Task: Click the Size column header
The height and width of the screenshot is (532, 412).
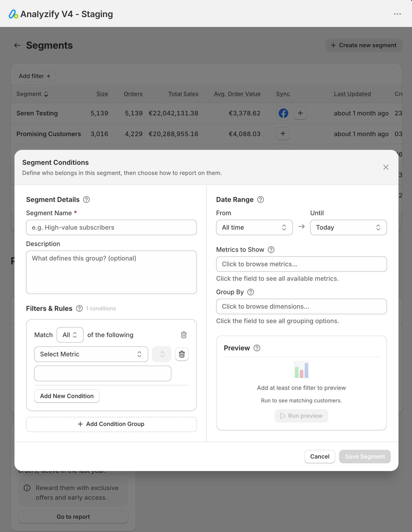Action: click(102, 94)
